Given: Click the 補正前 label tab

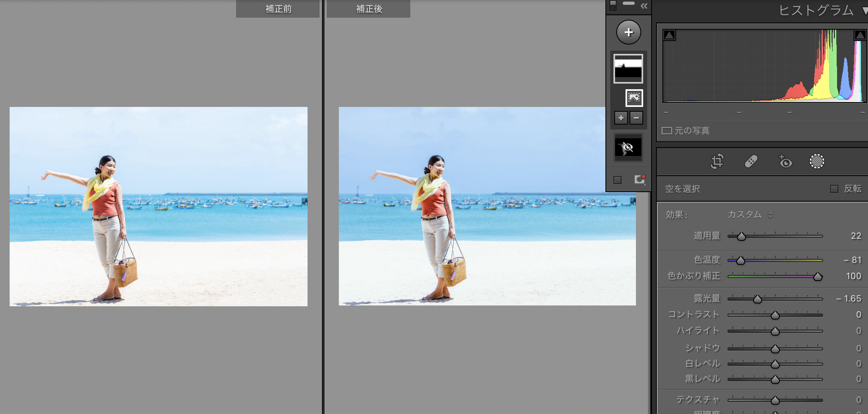Looking at the screenshot, I should click(278, 9).
